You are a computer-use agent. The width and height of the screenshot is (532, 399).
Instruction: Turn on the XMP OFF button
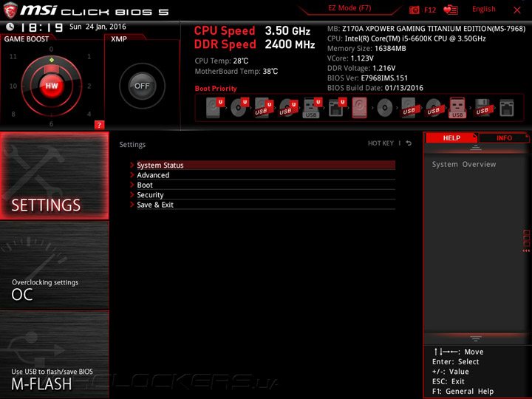click(x=142, y=86)
